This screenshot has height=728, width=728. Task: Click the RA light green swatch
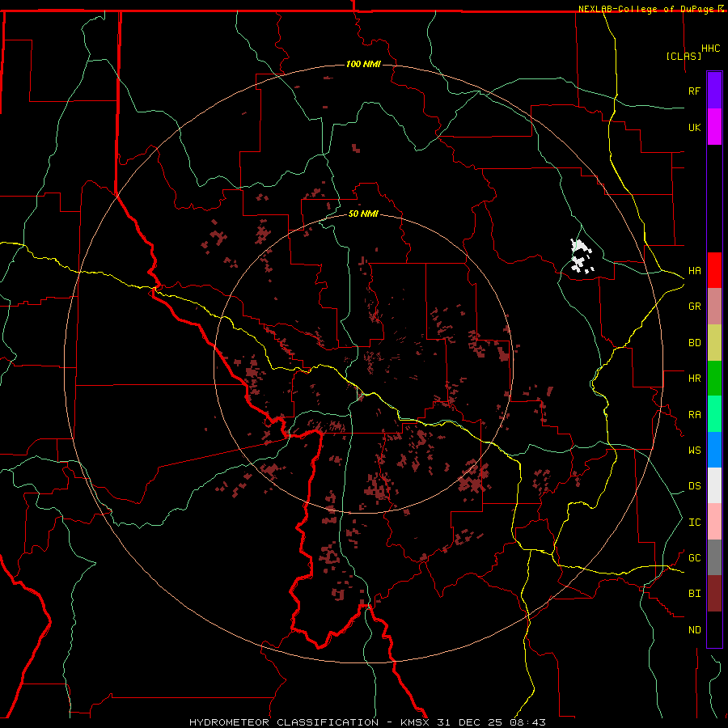(714, 414)
